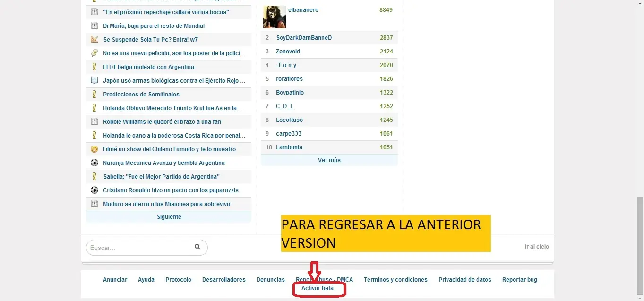Click the icon beside "En el próximo repechaje" post
This screenshot has width=644, height=301.
pyautogui.click(x=94, y=12)
